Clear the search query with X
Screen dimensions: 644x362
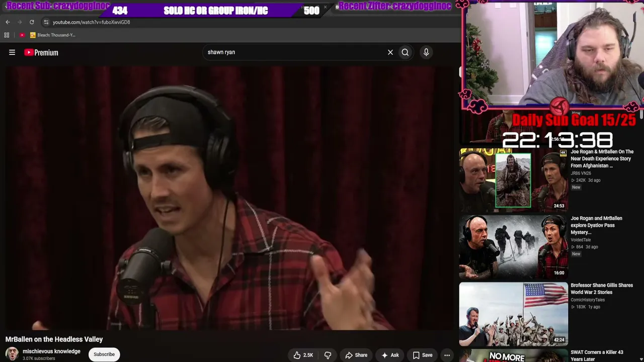coord(390,52)
